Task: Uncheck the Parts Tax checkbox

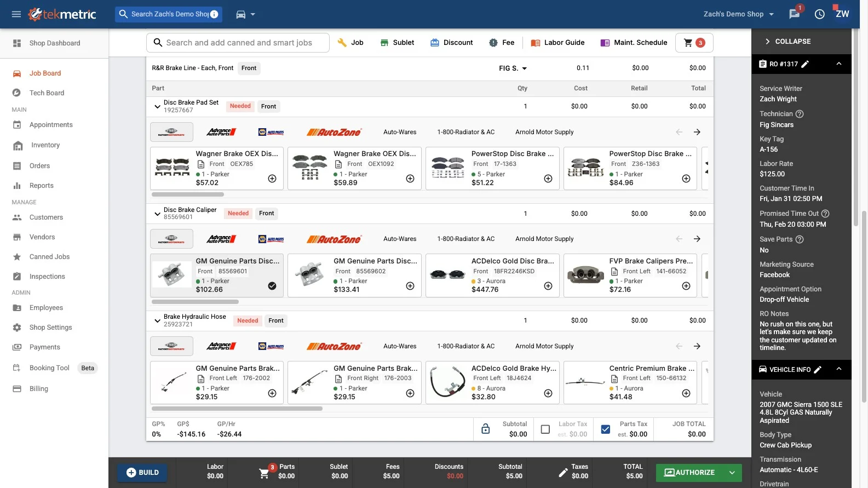Action: (x=606, y=429)
